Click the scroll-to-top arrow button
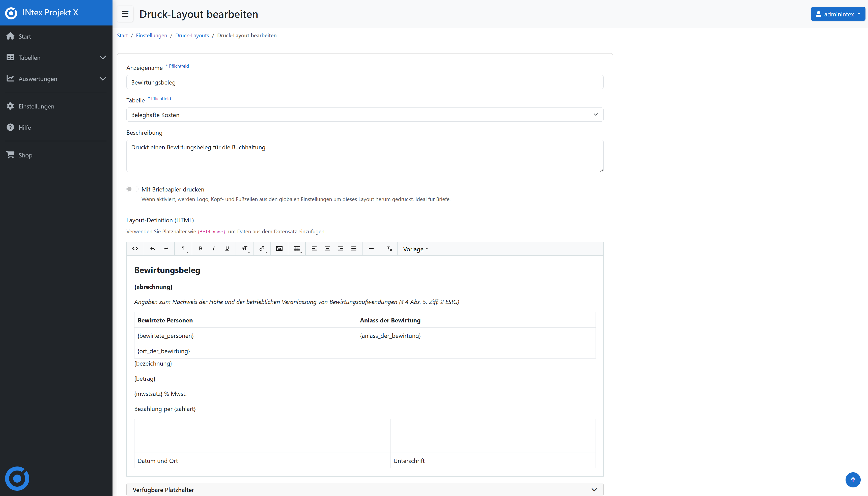Viewport: 868px width, 496px height. coord(853,480)
